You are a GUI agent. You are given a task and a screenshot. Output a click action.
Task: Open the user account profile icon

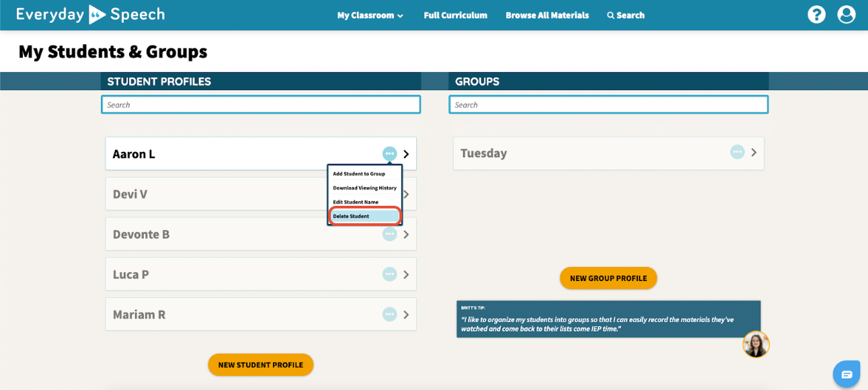click(846, 15)
